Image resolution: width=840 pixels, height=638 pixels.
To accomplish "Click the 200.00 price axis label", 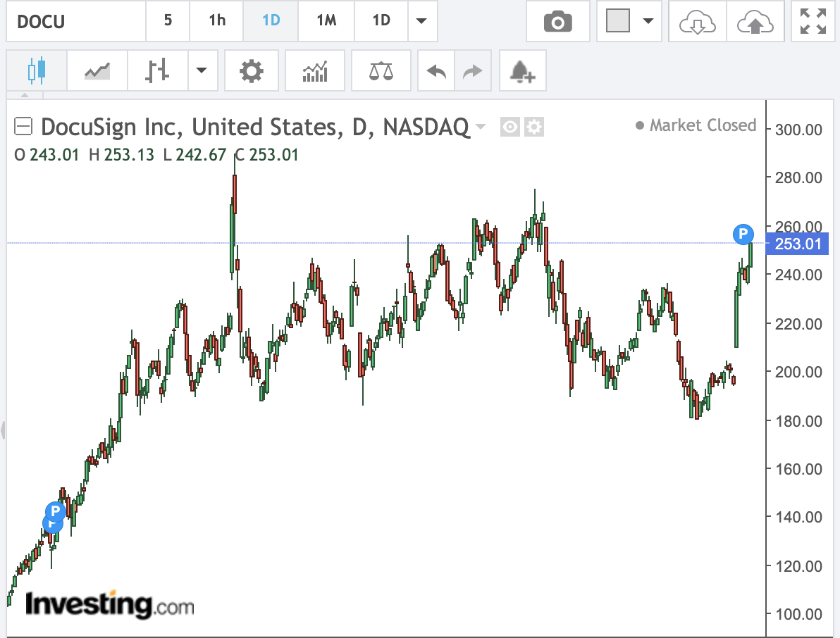I will pyautogui.click(x=798, y=372).
